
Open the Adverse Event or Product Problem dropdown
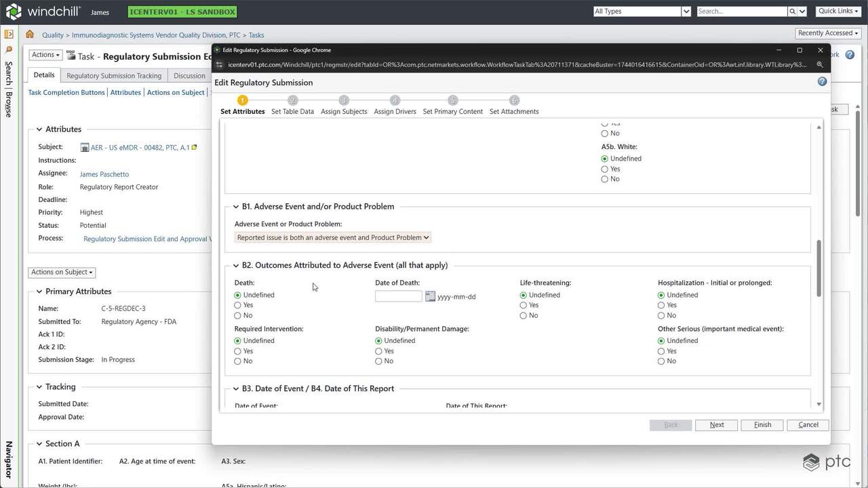coord(332,238)
